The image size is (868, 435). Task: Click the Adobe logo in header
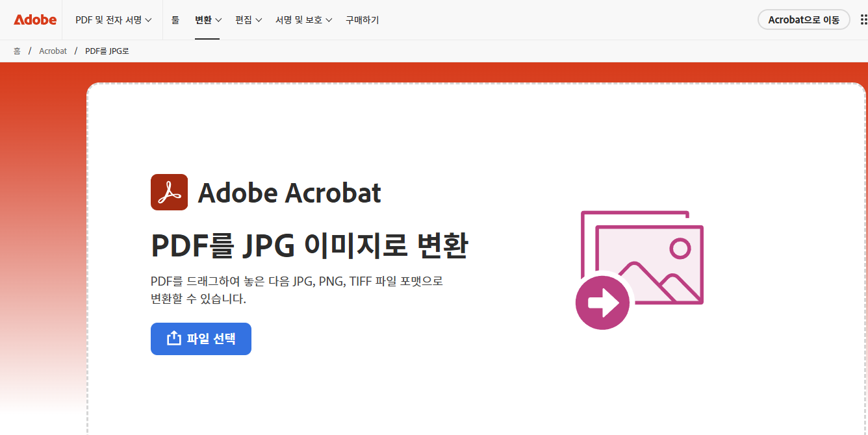point(35,20)
